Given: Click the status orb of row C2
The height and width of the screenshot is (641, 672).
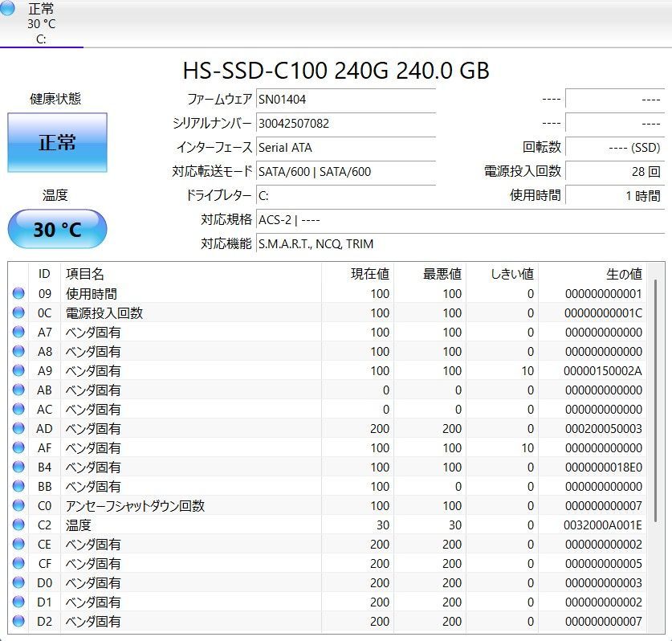Looking at the screenshot, I should coord(18,525).
